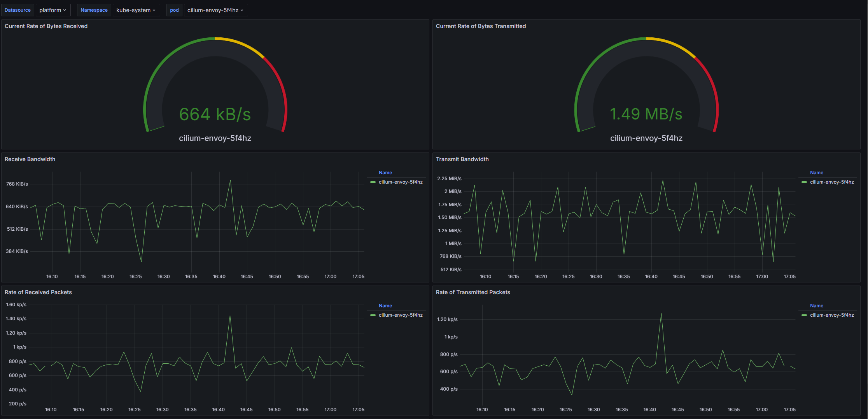Toggle cilium-envoy-5f4hz series label in Receive Bandwidth legend

pyautogui.click(x=401, y=182)
